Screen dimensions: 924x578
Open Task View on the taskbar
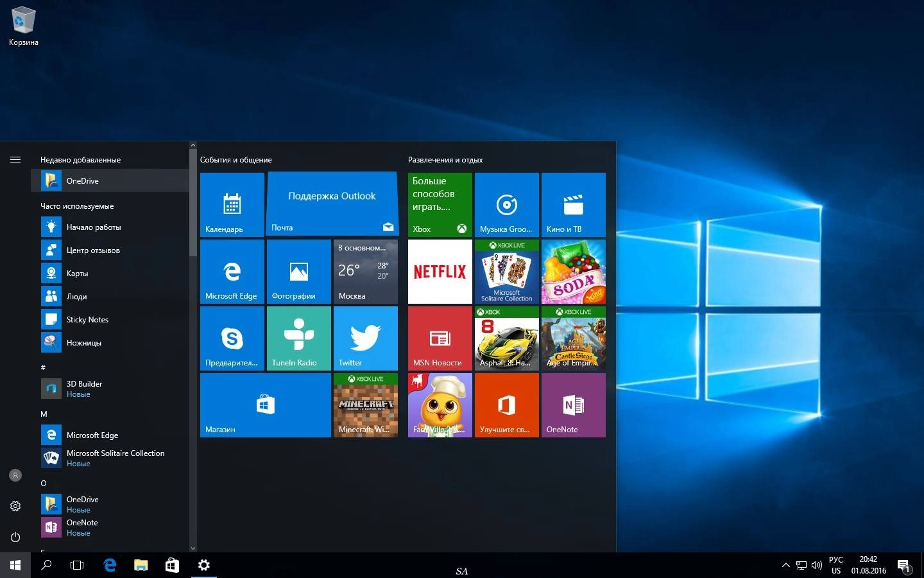coord(77,565)
